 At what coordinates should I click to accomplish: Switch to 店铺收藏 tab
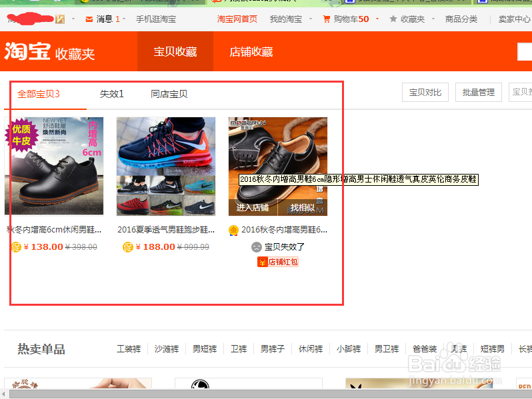251,51
